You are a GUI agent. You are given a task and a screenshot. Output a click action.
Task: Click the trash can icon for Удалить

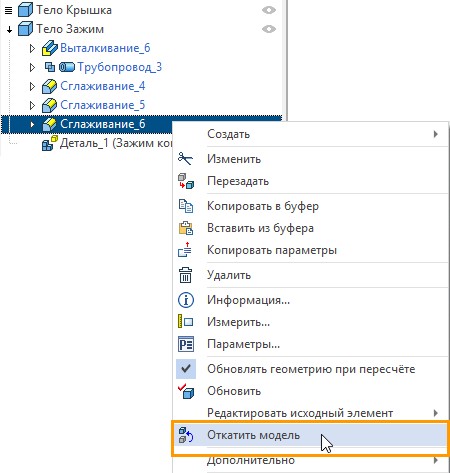click(186, 275)
